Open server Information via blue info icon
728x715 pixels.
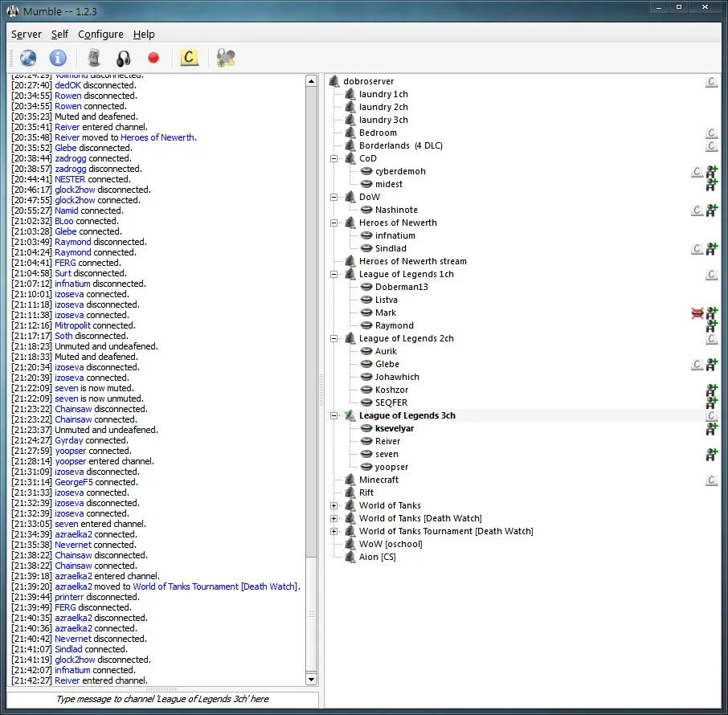pos(58,58)
